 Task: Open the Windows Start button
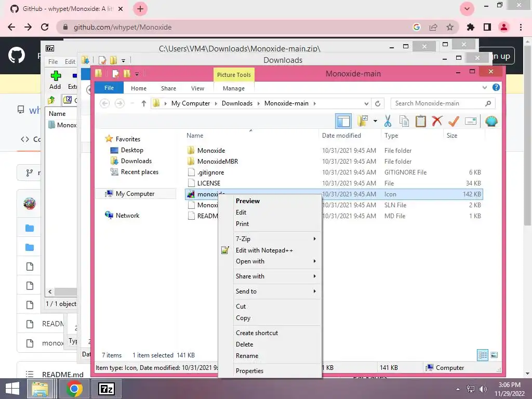coord(12,389)
